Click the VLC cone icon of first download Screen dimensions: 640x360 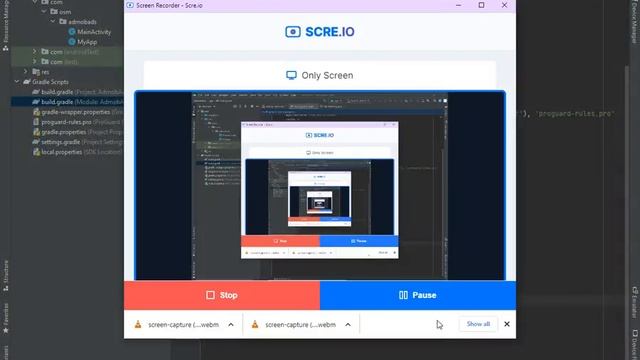tap(138, 324)
